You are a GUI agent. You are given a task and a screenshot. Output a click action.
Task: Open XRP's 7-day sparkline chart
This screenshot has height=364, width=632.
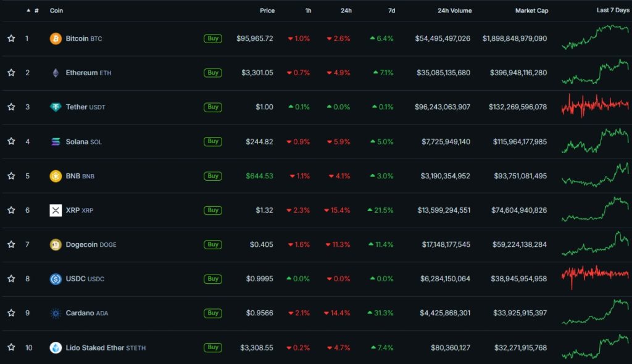tap(595, 209)
